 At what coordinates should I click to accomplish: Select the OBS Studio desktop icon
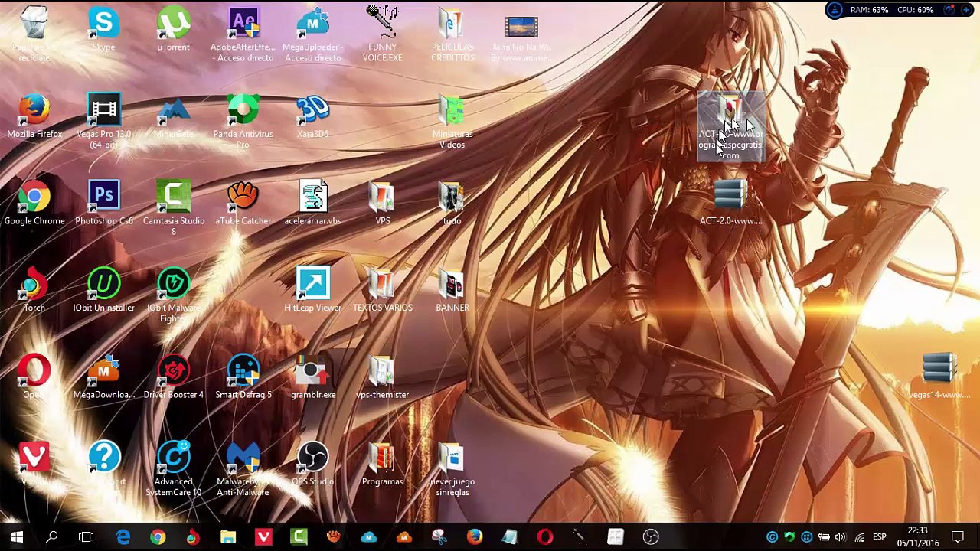tap(312, 464)
